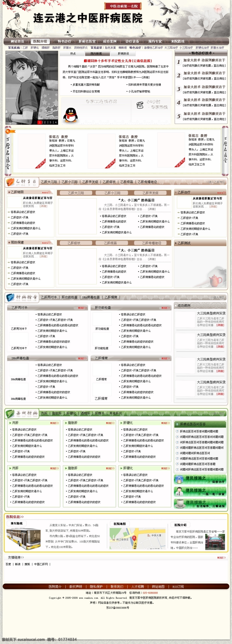Click more beside the 预防保健 heading
Viewport: 232px width, 644px height.
(x=46, y=243)
